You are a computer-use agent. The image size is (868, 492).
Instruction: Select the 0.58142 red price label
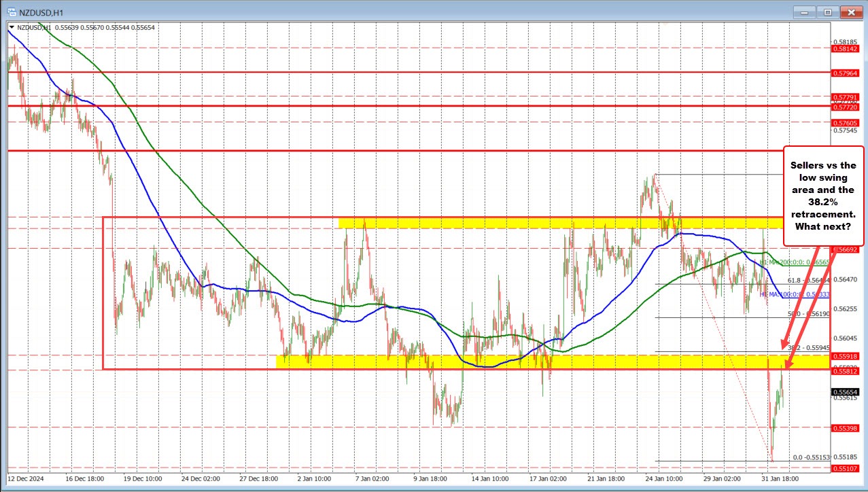point(845,48)
